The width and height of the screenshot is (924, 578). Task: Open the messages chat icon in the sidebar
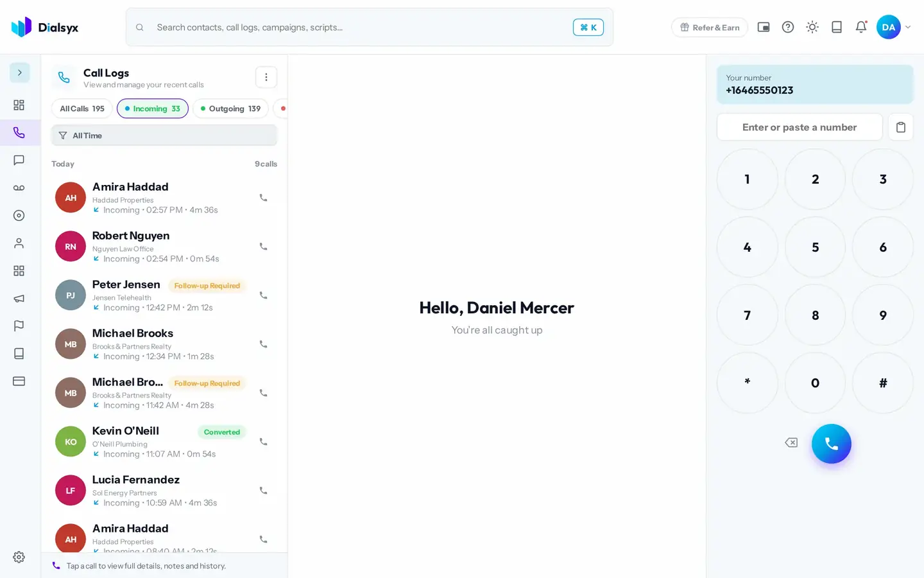pos(19,160)
